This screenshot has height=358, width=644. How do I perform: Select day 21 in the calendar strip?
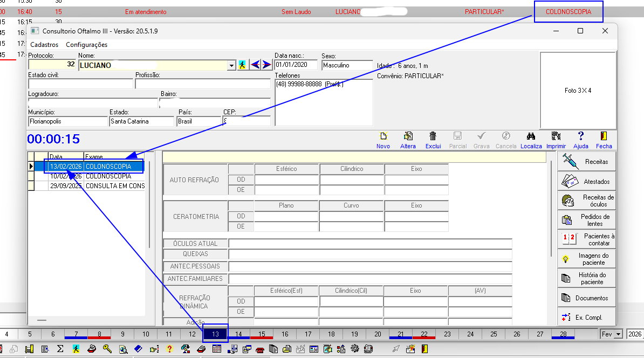coord(401,334)
